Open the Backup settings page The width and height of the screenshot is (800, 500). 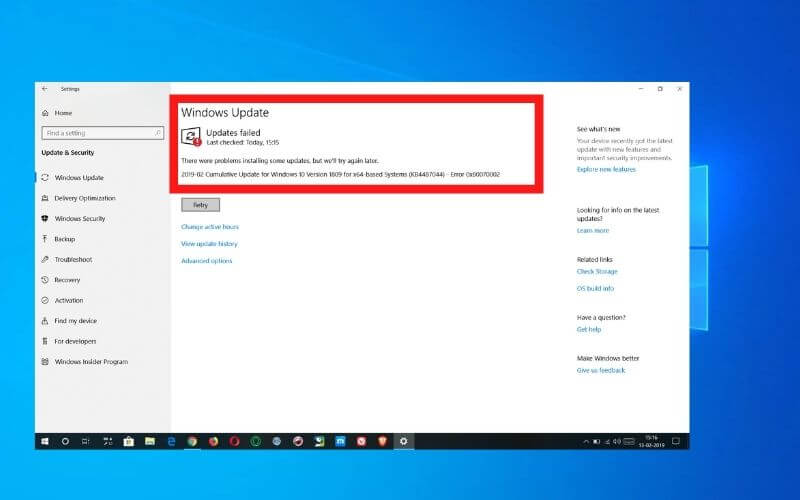click(x=65, y=239)
